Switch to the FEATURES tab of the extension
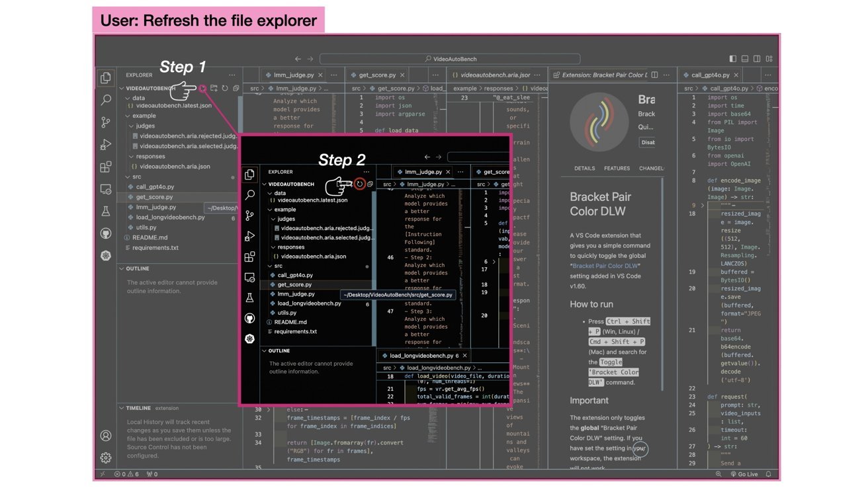 (617, 169)
